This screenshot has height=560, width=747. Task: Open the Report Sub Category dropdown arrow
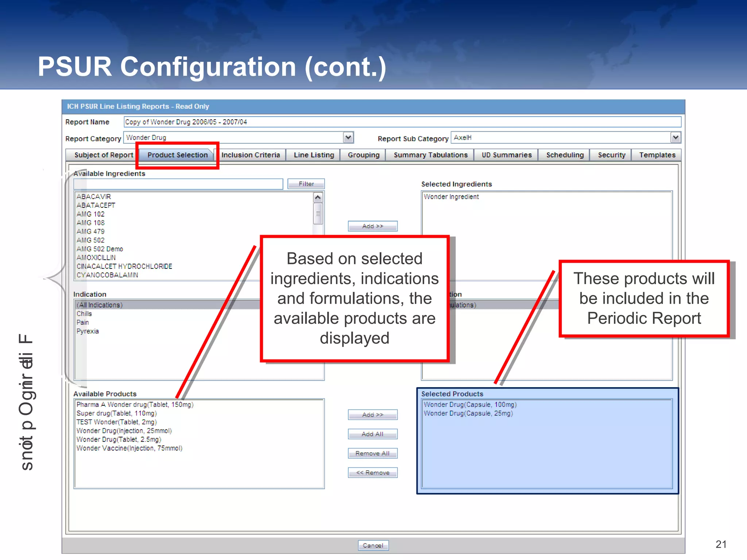click(676, 137)
